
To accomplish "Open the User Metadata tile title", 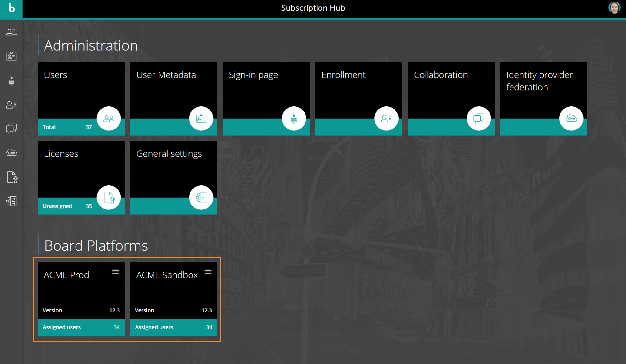I will pyautogui.click(x=166, y=75).
